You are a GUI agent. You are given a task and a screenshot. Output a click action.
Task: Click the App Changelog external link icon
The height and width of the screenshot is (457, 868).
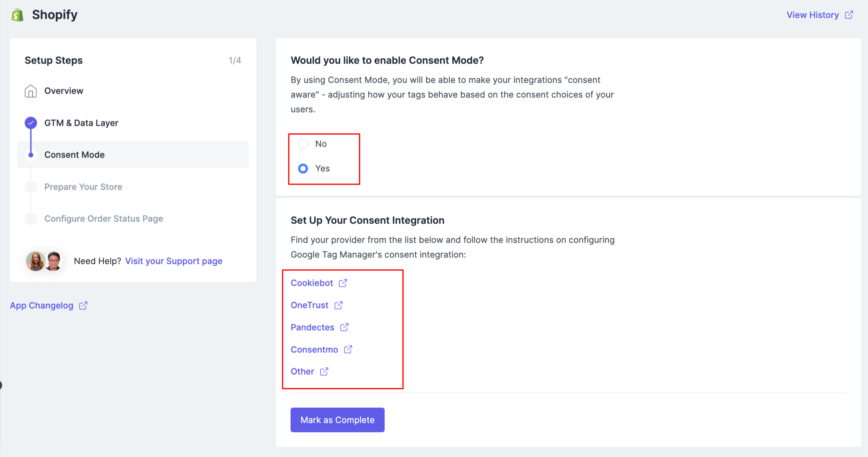tap(83, 306)
